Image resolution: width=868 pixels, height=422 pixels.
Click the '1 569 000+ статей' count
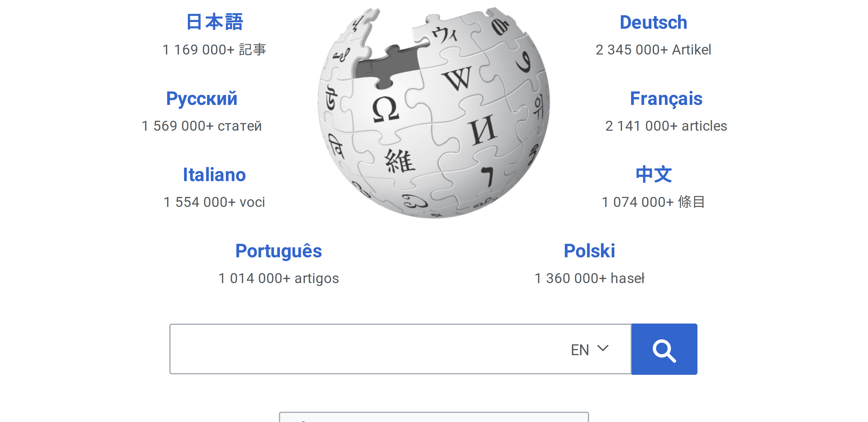coord(201,126)
